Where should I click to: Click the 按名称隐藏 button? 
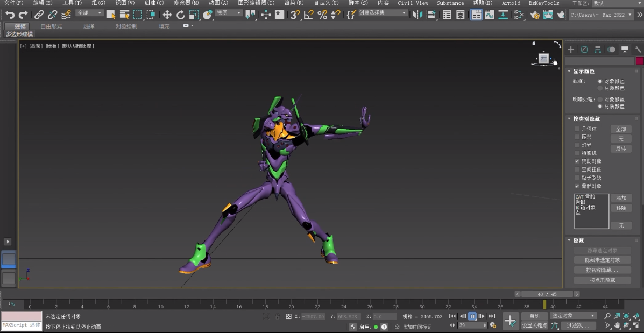tap(603, 270)
